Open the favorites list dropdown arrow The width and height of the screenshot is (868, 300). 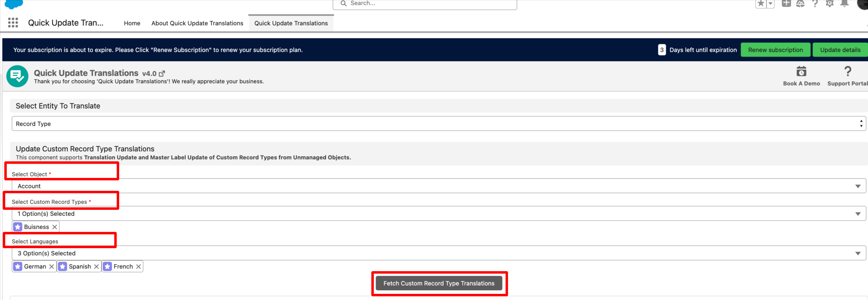(x=770, y=3)
